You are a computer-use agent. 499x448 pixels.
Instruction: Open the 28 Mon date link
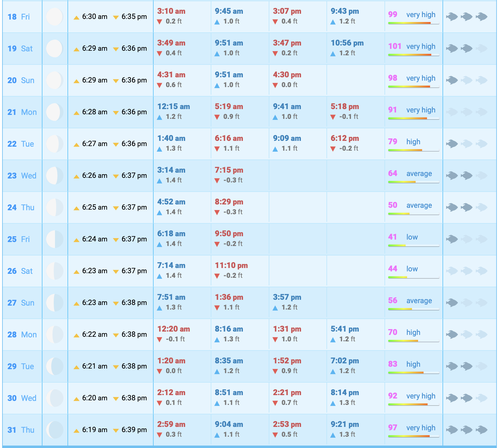click(x=22, y=335)
